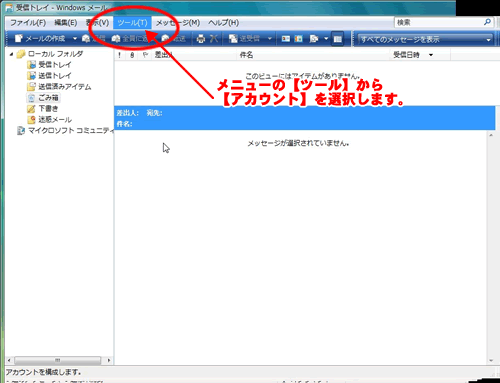Click the find message toolbar icon
This screenshot has height=383, width=500.
314,39
